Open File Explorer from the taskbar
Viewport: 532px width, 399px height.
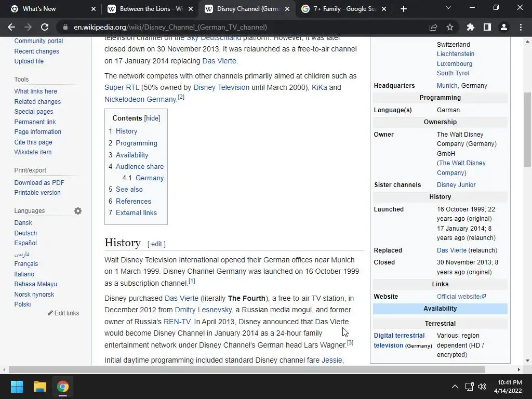pyautogui.click(x=39, y=387)
